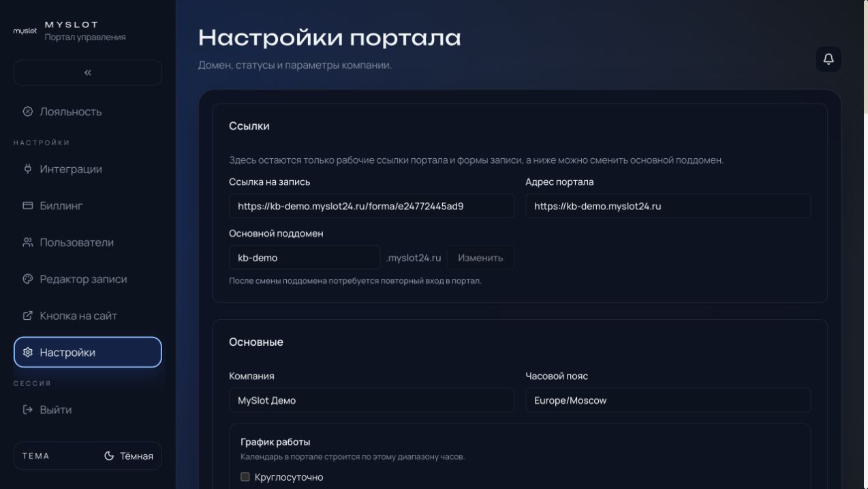Collapse the sidebar with double-chevron button
The height and width of the screenshot is (489, 868).
point(88,73)
